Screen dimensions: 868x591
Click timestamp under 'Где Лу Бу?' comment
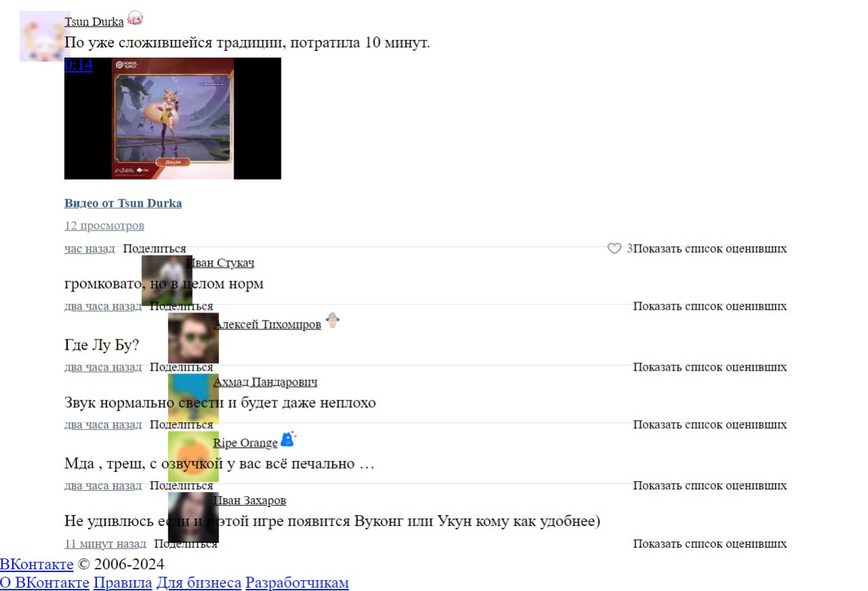[103, 367]
